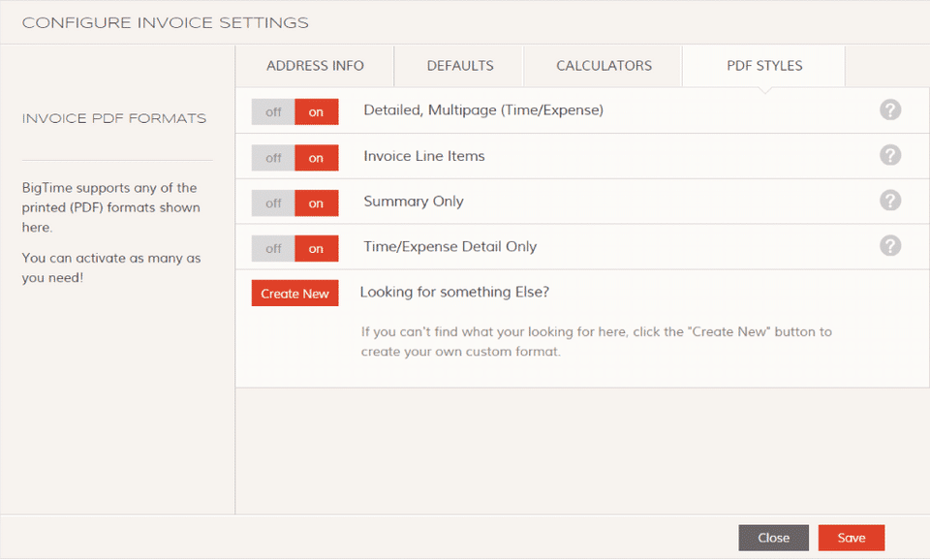The height and width of the screenshot is (560, 930).
Task: Close the invoice settings dialog
Action: click(773, 538)
